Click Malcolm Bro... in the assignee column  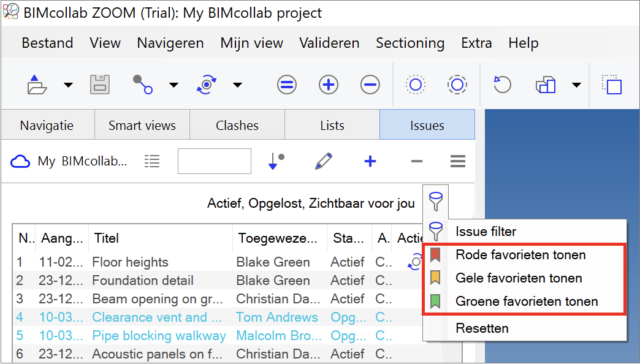point(279,335)
